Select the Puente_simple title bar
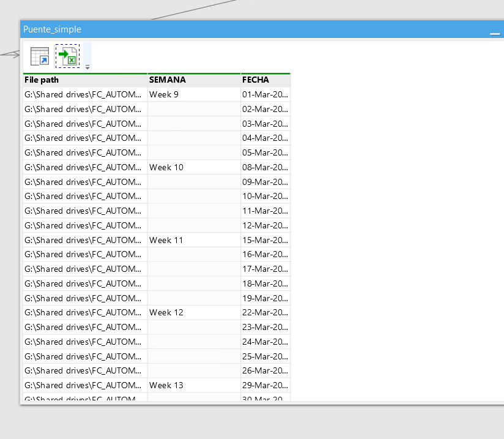The image size is (504, 439). point(262,29)
